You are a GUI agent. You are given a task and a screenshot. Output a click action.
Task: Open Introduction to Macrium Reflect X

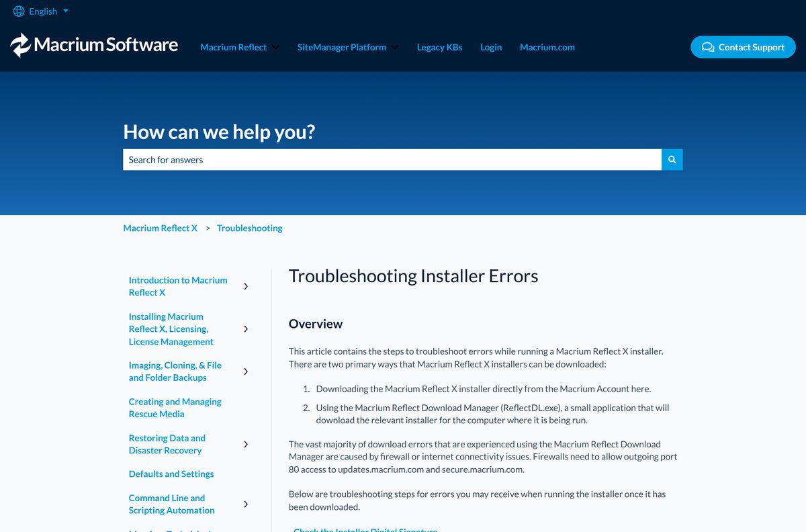click(x=178, y=286)
